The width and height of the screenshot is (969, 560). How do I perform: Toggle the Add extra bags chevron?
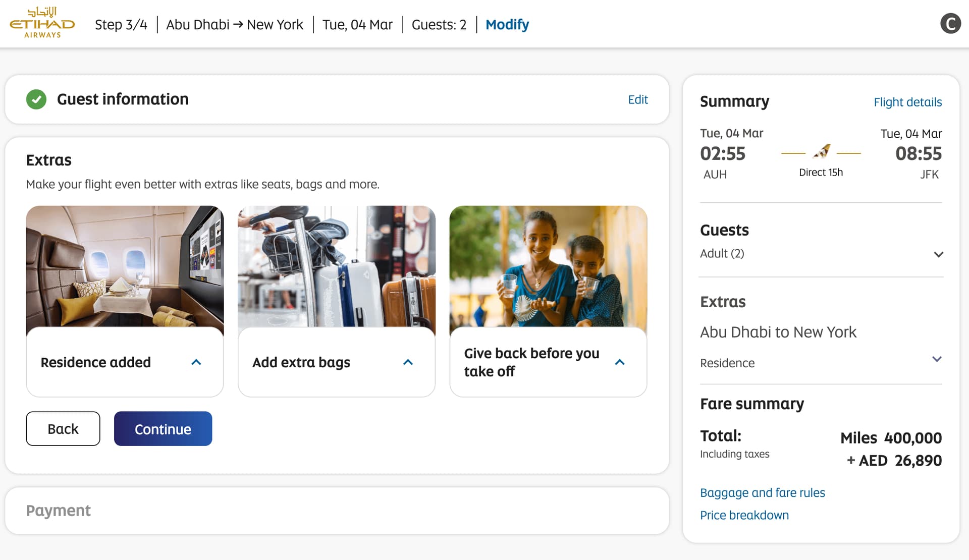point(408,362)
